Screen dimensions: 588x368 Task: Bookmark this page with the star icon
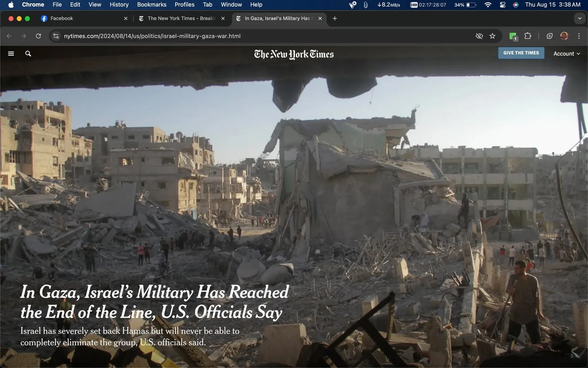[x=492, y=36]
